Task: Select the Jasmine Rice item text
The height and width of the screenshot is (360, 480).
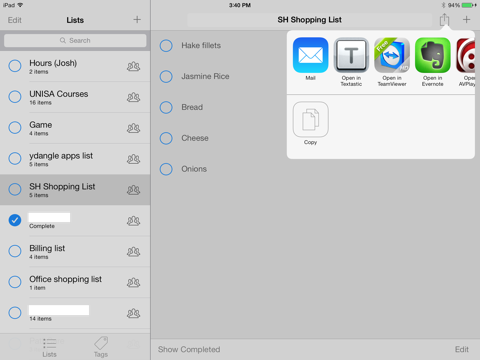Action: (x=205, y=76)
